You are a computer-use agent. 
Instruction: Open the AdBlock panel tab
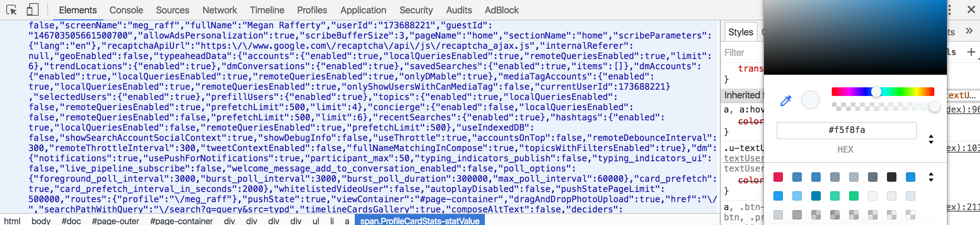(x=501, y=10)
